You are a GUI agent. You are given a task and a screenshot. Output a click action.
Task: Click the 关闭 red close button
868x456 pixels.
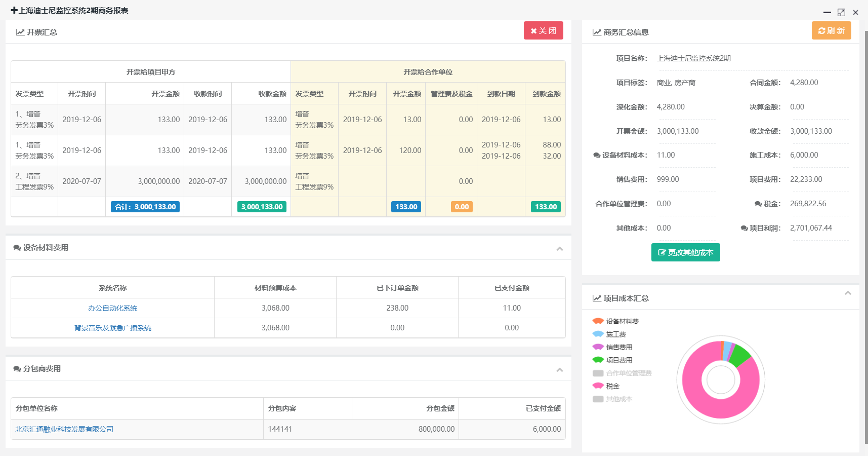pyautogui.click(x=543, y=31)
